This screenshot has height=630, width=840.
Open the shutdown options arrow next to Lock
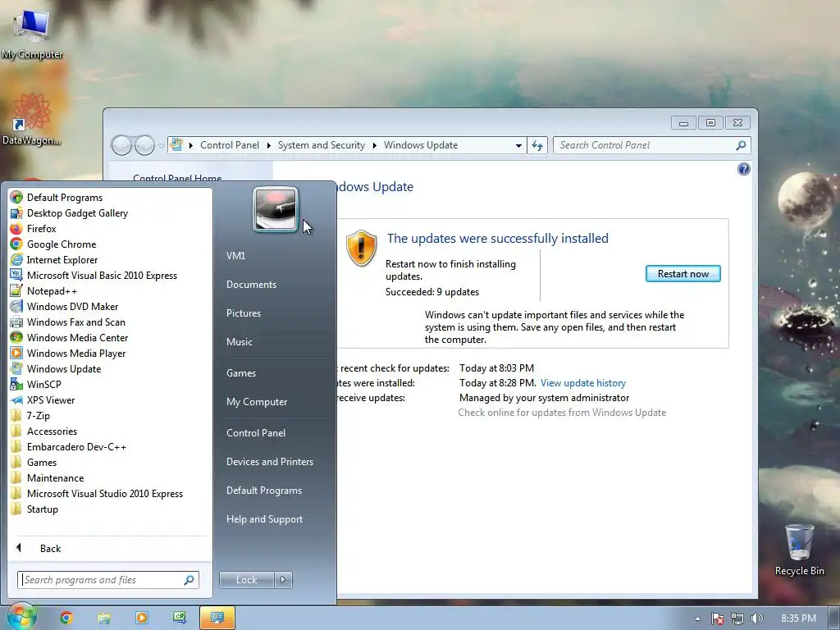tap(283, 580)
